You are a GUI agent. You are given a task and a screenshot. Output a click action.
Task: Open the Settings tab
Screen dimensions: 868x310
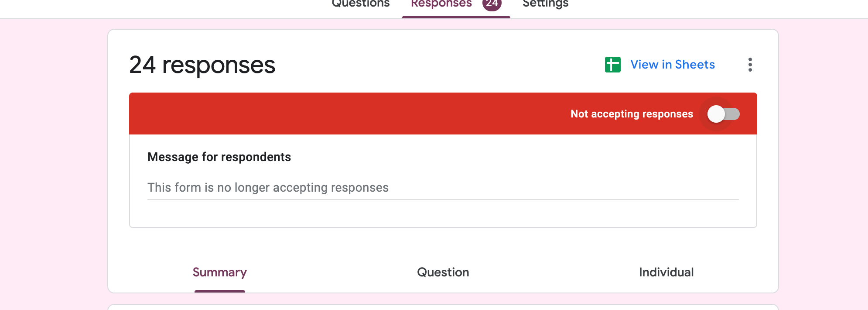545,4
